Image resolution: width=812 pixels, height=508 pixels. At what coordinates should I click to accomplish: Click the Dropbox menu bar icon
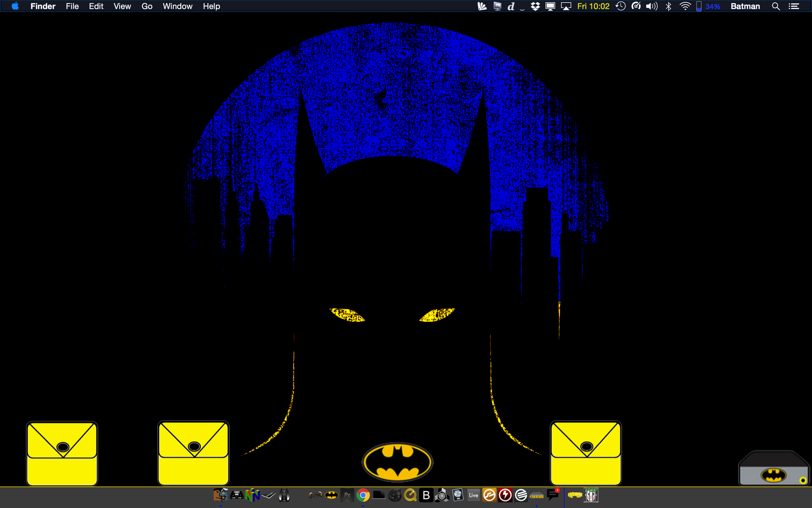[535, 6]
